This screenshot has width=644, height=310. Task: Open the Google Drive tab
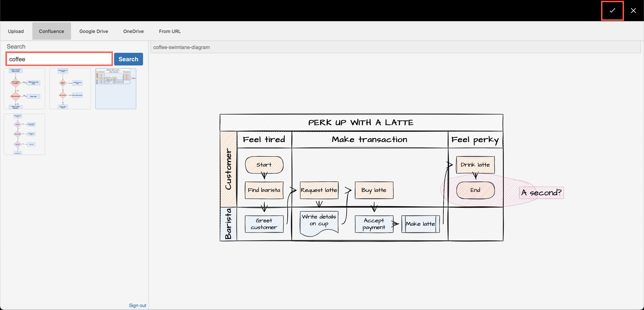(94, 31)
